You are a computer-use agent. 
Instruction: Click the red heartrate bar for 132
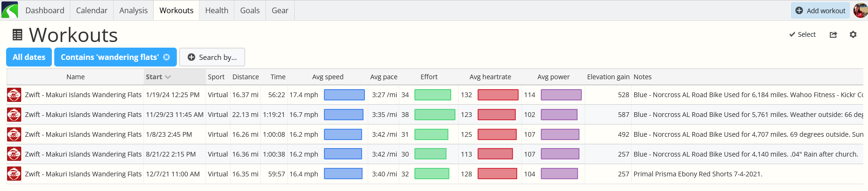click(498, 95)
